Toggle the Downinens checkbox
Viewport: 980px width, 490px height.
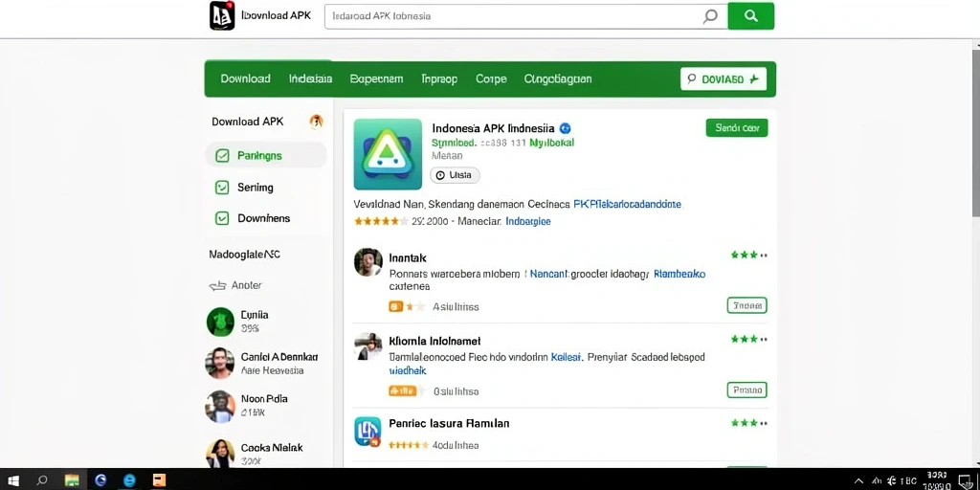pyautogui.click(x=222, y=218)
